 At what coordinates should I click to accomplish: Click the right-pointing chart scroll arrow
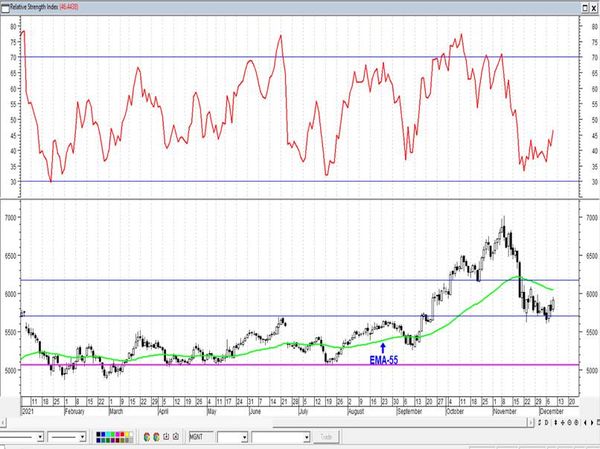[x=592, y=423]
